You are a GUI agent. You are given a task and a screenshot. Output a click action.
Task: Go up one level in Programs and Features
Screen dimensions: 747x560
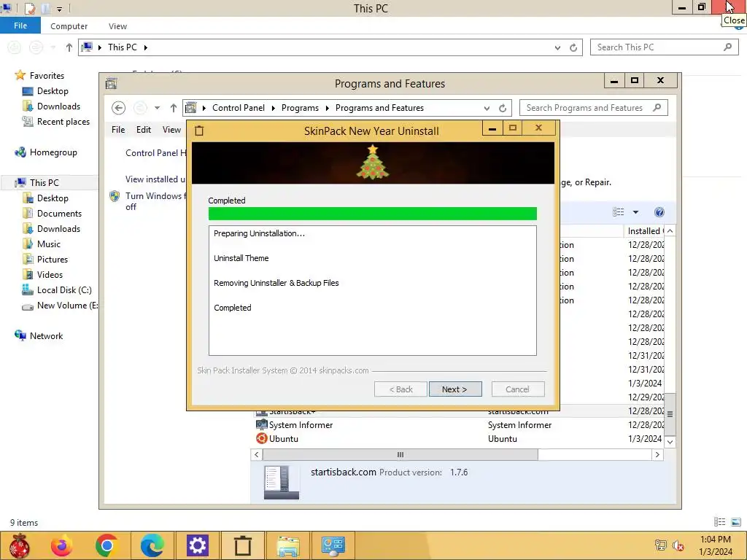[174, 108]
